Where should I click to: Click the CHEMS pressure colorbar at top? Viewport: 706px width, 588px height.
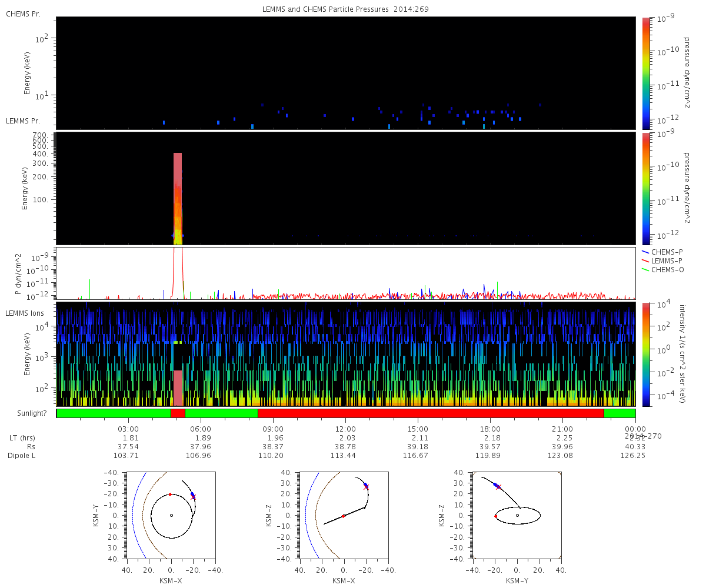click(646, 72)
